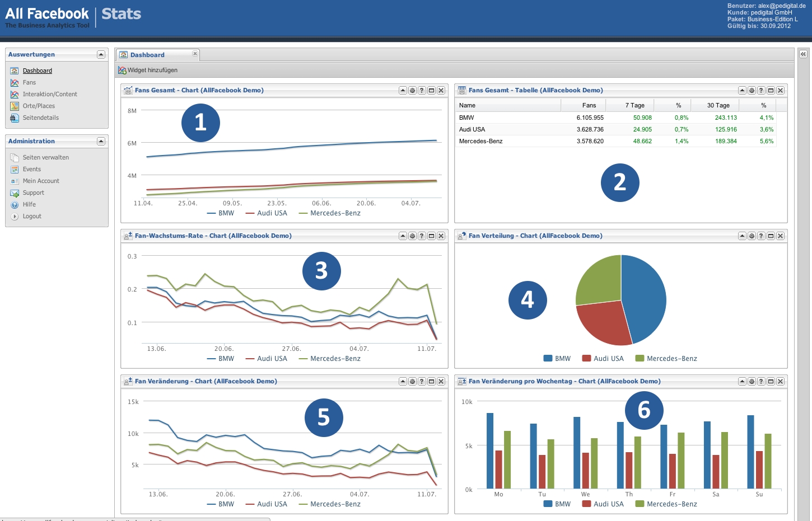The width and height of the screenshot is (812, 521).
Task: Click the Seitendetails sidebar icon
Action: coord(15,118)
